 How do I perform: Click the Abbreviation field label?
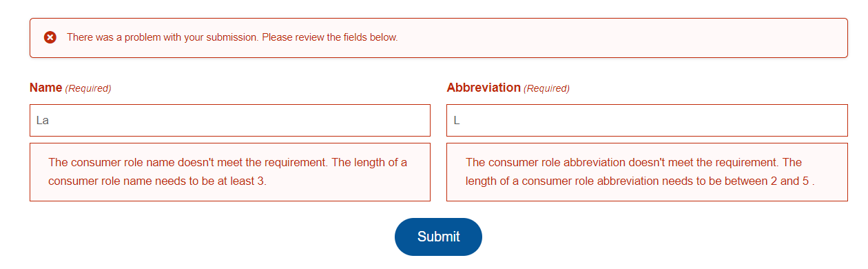click(x=484, y=88)
